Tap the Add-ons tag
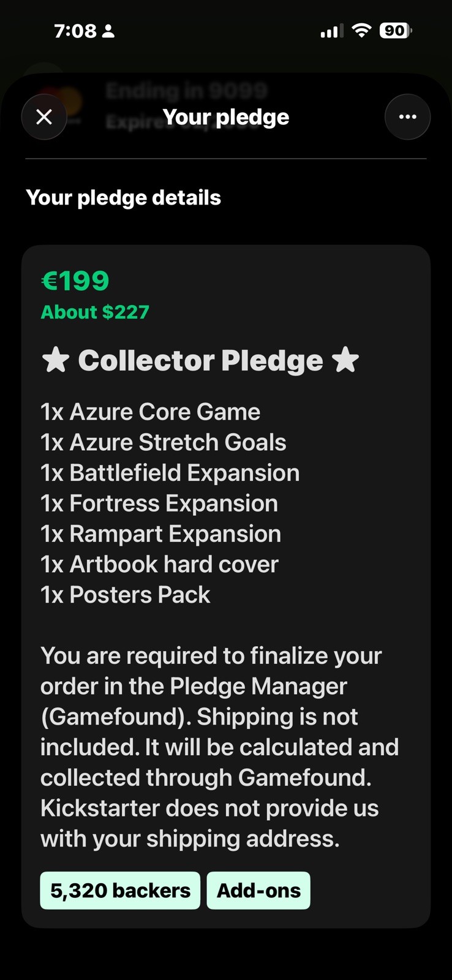 pyautogui.click(x=258, y=890)
